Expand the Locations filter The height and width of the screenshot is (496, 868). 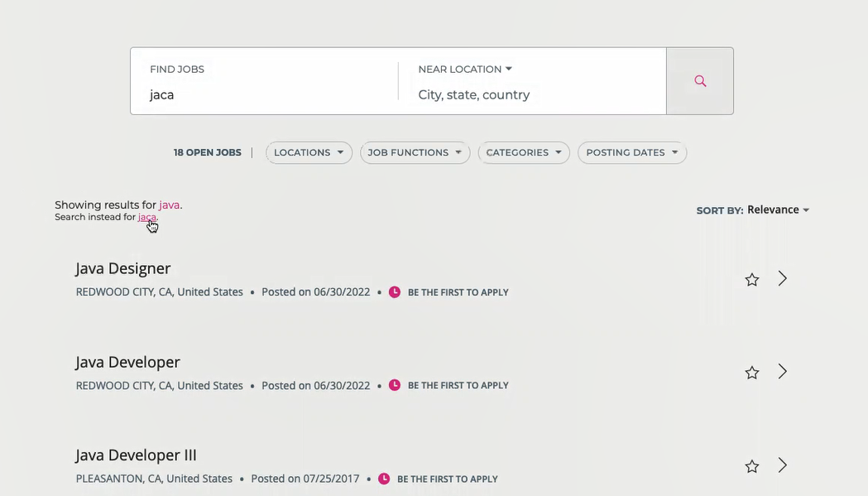(309, 153)
